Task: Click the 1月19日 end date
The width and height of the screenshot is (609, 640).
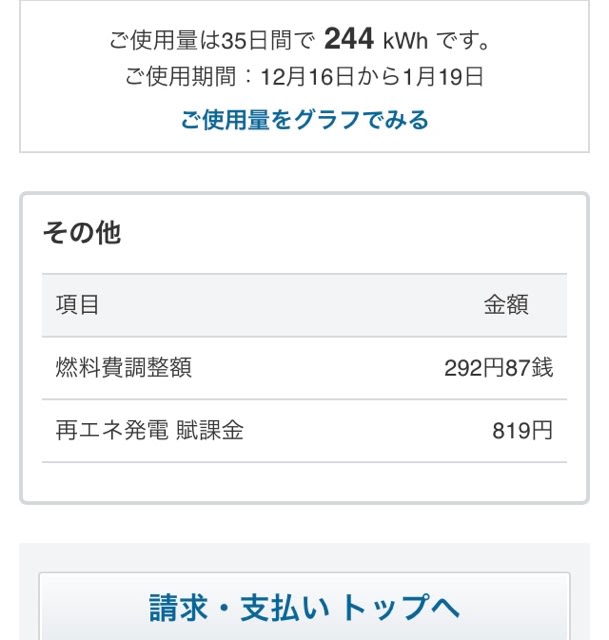Action: point(443,76)
